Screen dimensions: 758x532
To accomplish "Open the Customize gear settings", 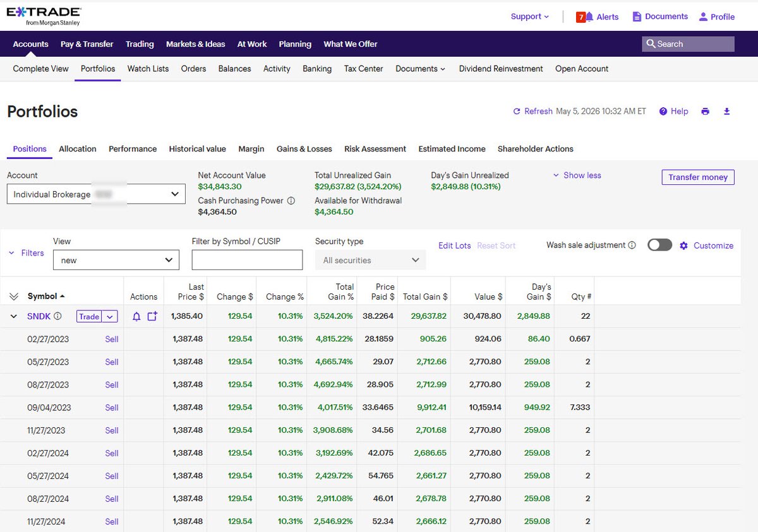I will [x=683, y=245].
